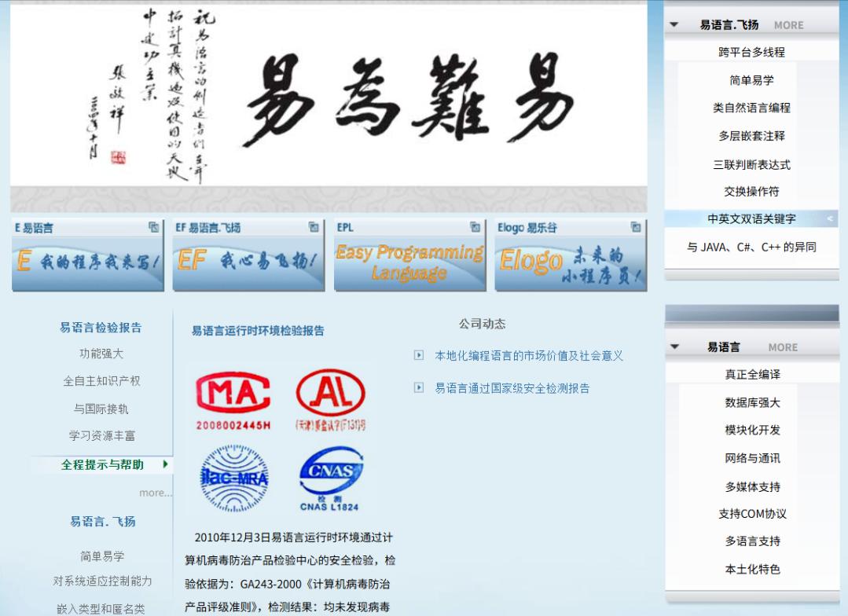Viewport: 848px width, 616px height.
Task: Open 易语言检验报告 left heading
Action: pos(101,327)
